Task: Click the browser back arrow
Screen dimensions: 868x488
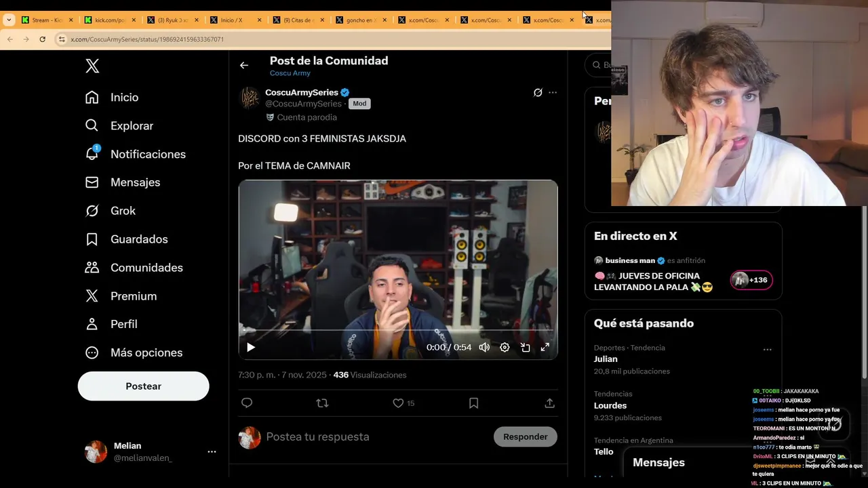Action: pyautogui.click(x=9, y=39)
